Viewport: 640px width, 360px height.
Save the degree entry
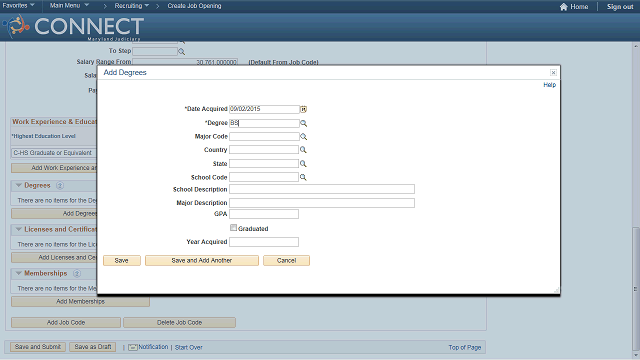pos(122,260)
